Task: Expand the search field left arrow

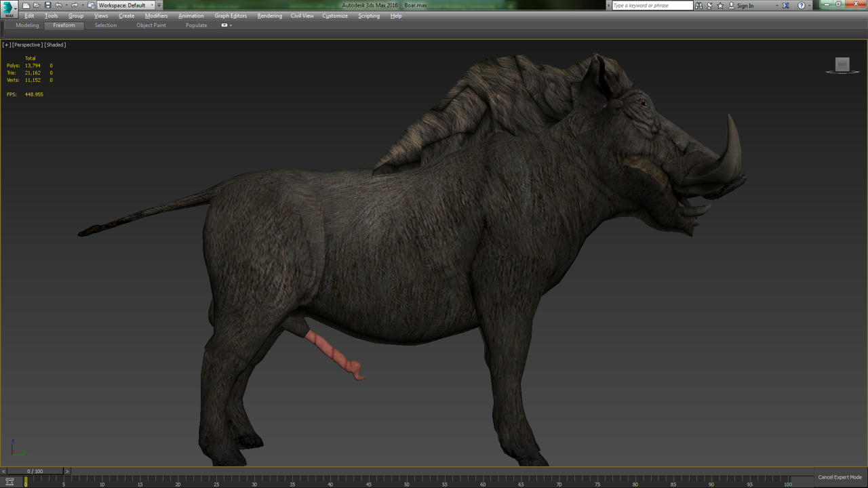Action: (x=608, y=5)
